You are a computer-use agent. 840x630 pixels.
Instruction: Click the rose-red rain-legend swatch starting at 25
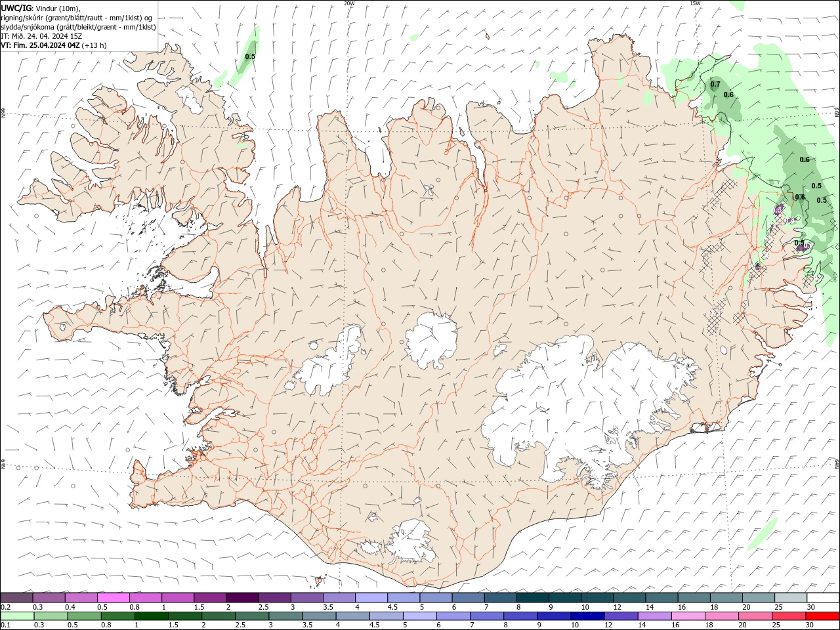788,616
